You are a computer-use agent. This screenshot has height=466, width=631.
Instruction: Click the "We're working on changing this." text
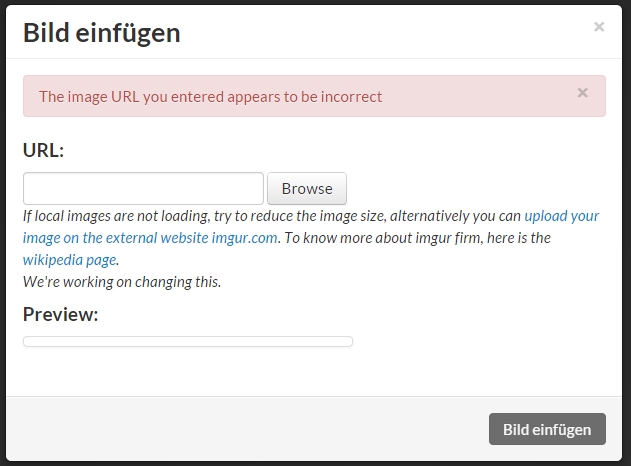(122, 281)
